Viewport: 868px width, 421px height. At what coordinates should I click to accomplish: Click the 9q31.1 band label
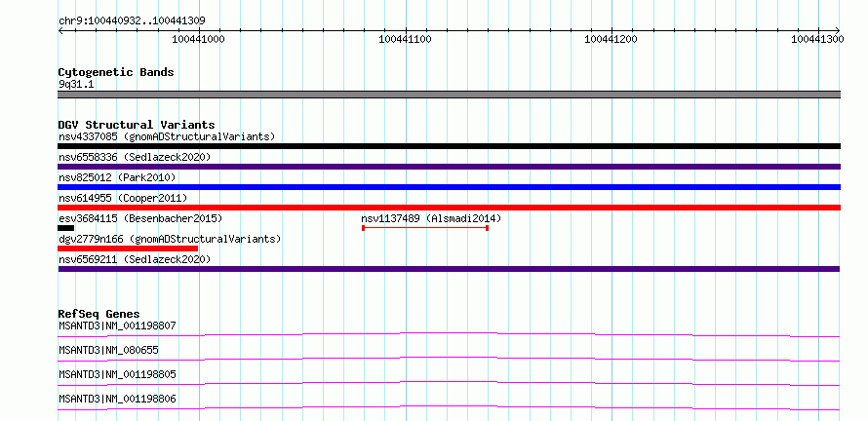[76, 85]
